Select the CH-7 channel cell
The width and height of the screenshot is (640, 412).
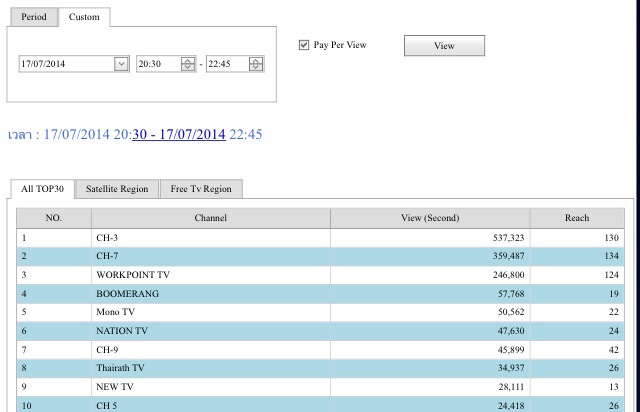coord(211,256)
